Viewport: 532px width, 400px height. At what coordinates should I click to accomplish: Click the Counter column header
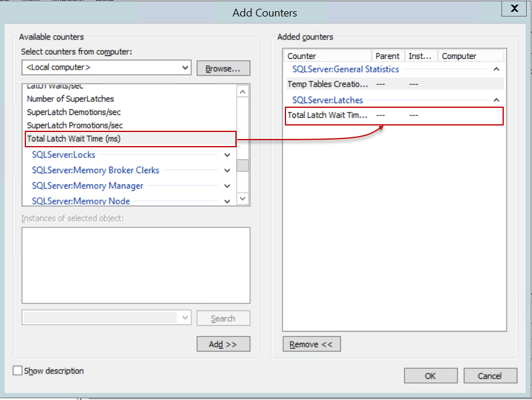click(x=328, y=56)
